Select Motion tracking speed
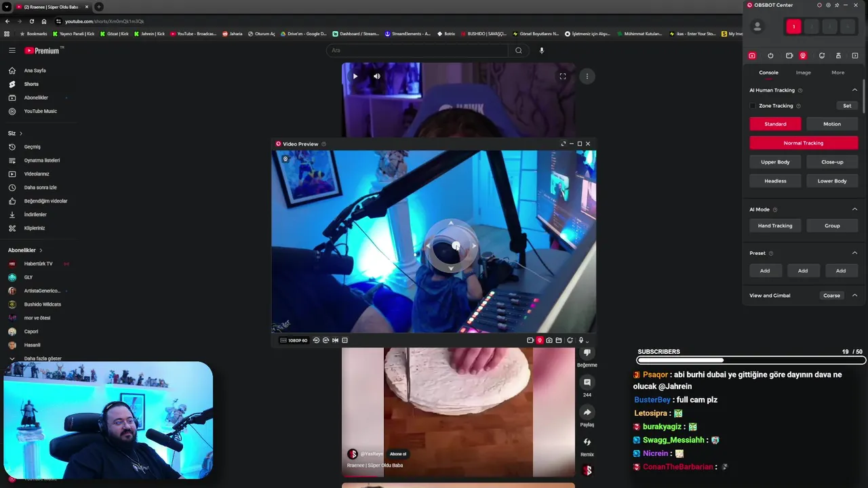Screen dimensions: 868x488 tap(832, 124)
